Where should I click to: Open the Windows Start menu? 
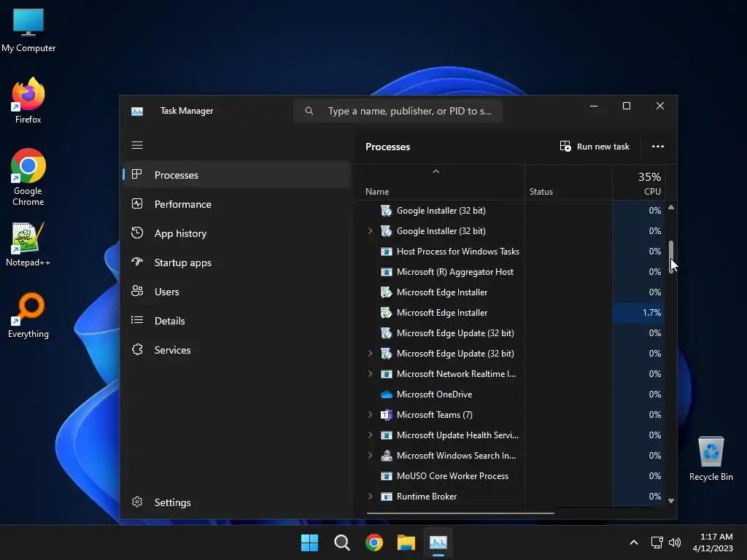309,542
